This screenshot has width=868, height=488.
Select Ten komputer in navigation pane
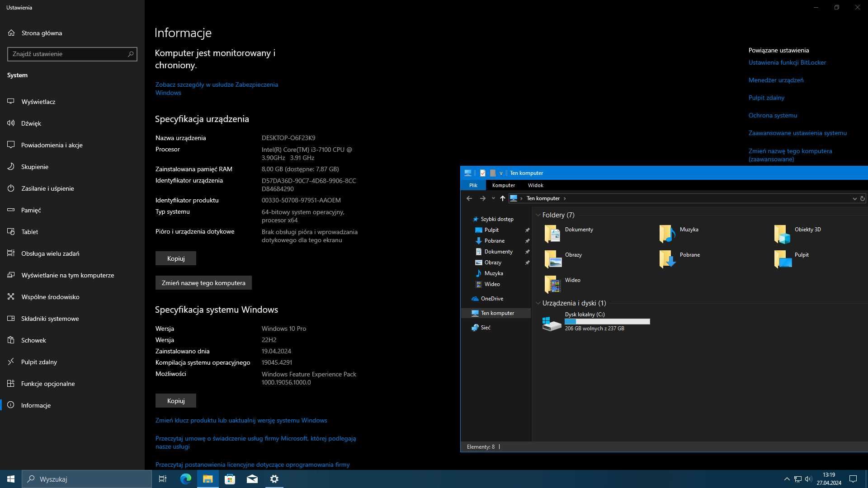tap(496, 313)
